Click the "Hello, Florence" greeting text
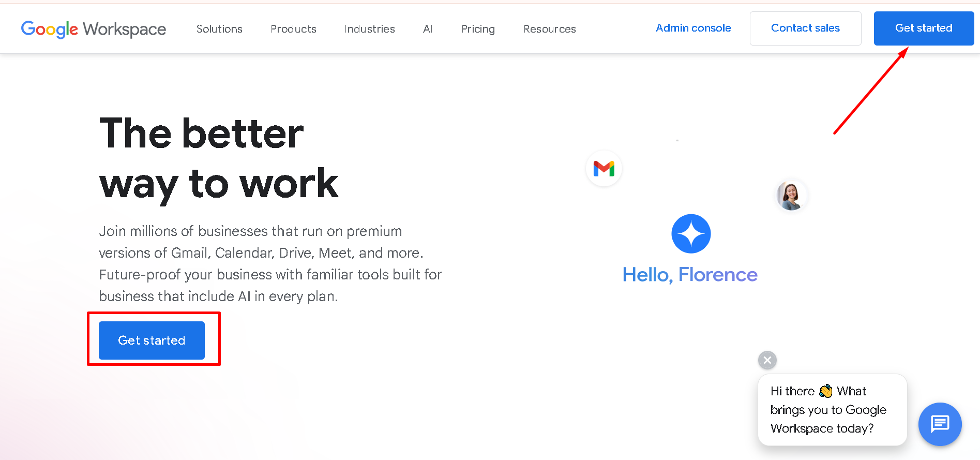Screen dimensions: 980x460 click(690, 275)
